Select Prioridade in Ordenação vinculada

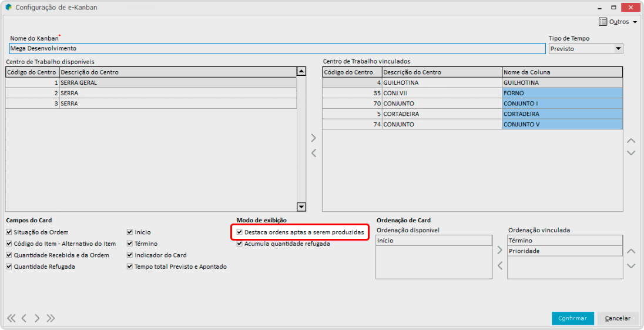pos(565,251)
